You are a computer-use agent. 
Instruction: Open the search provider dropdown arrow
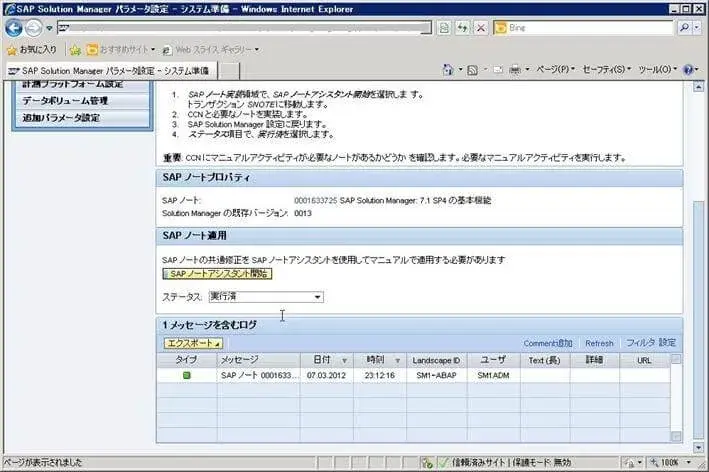[697, 28]
